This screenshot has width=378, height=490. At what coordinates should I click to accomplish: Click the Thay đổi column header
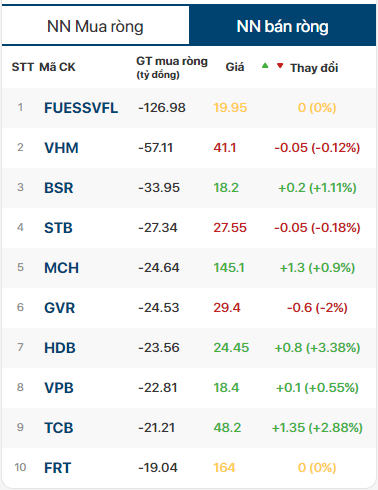pyautogui.click(x=314, y=68)
